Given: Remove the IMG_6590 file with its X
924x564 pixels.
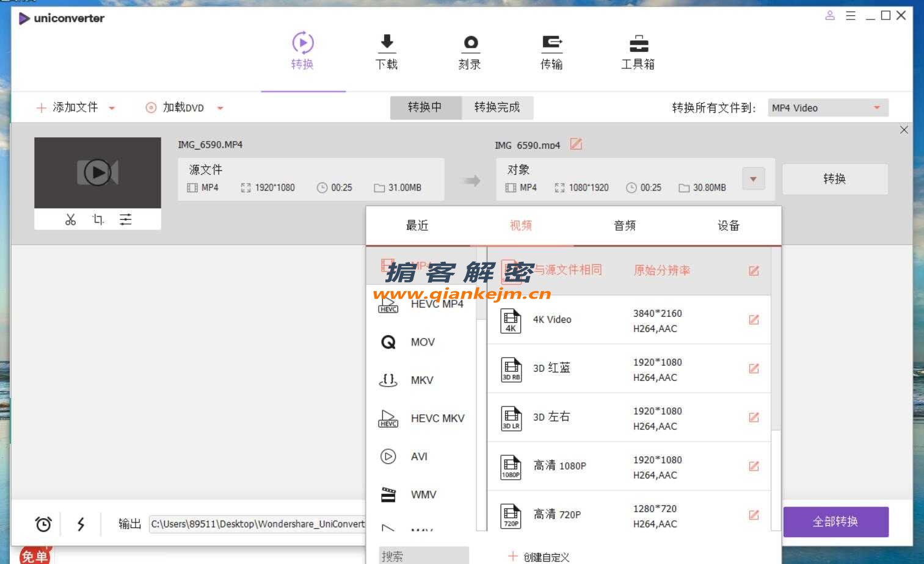Looking at the screenshot, I should coord(904,130).
